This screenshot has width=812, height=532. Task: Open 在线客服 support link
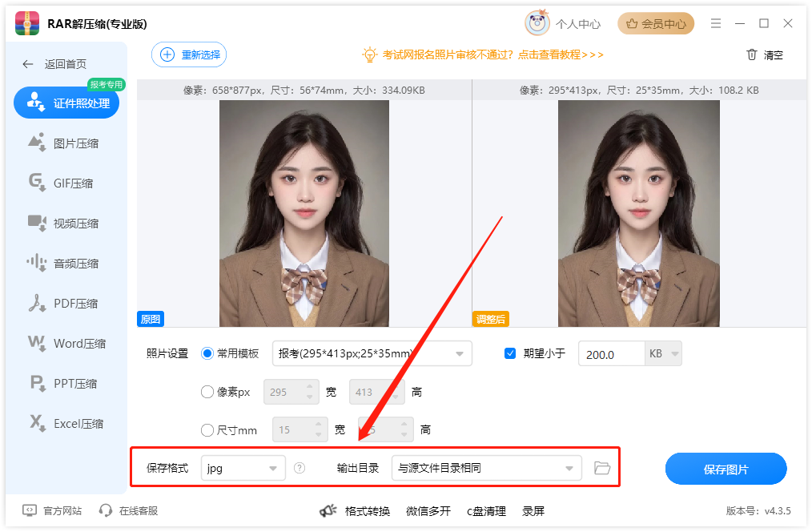point(128,510)
